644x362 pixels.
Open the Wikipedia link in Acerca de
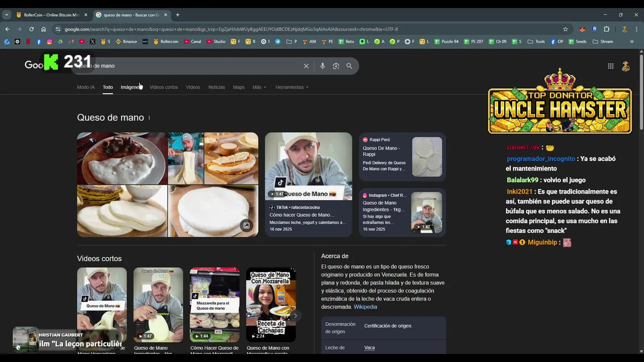click(x=365, y=307)
